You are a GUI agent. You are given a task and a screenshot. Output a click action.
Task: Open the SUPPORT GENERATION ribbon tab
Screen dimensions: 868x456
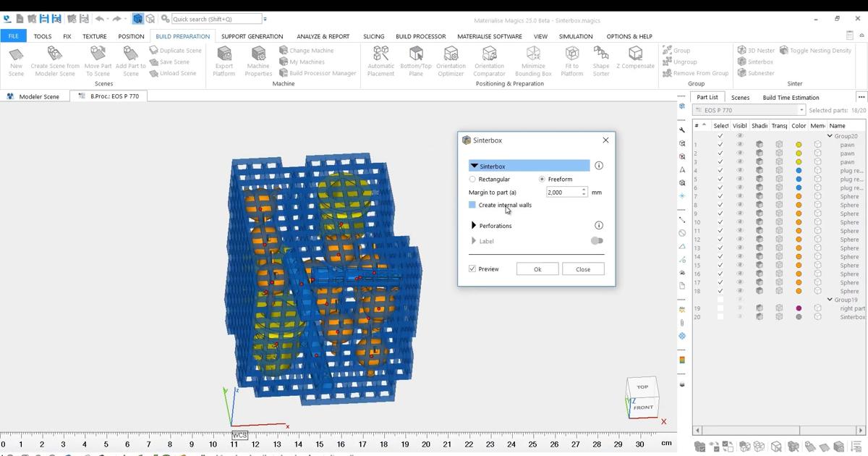[252, 36]
